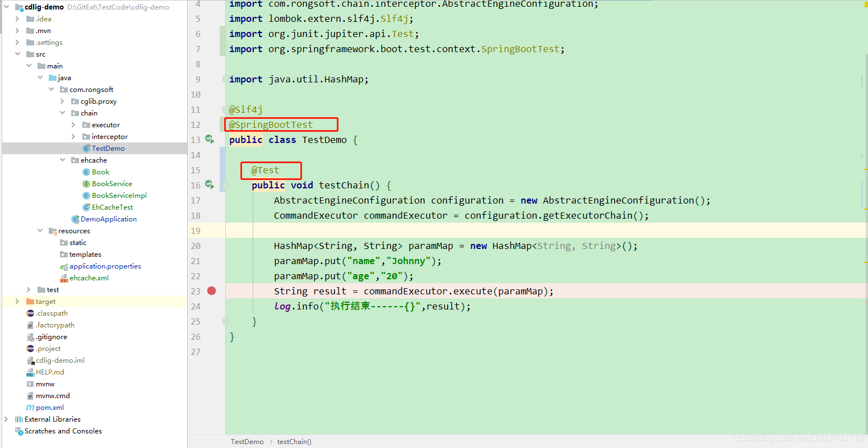Viewport: 868px width, 448px height.
Task: Toggle the red breakpoint on line 23
Action: (211, 291)
